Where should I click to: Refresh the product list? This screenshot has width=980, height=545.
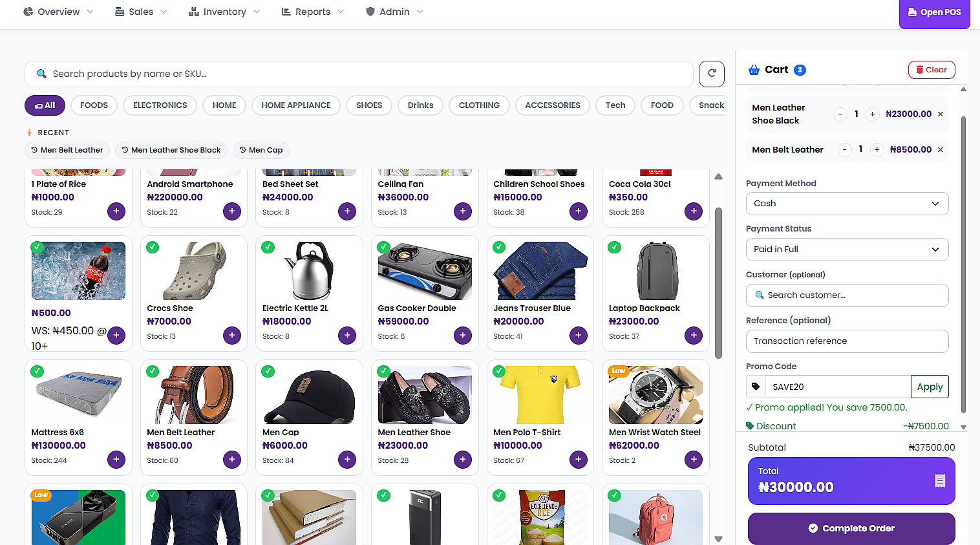712,74
